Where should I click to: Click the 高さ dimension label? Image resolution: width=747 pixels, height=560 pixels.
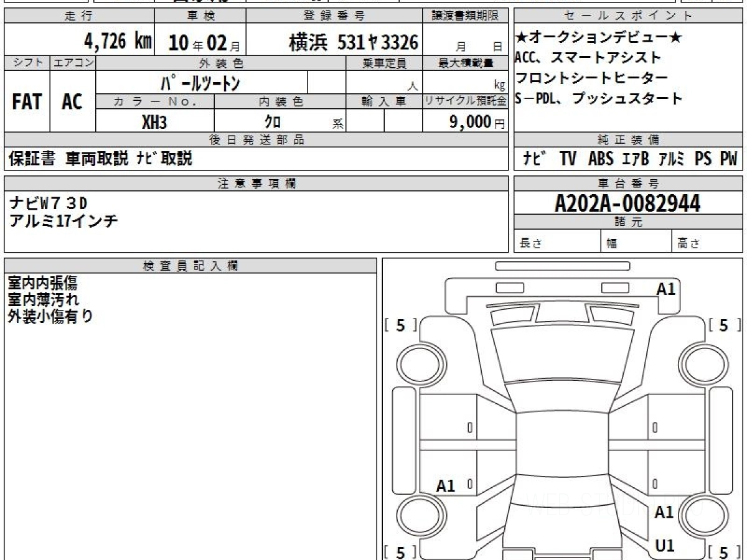coord(689,244)
